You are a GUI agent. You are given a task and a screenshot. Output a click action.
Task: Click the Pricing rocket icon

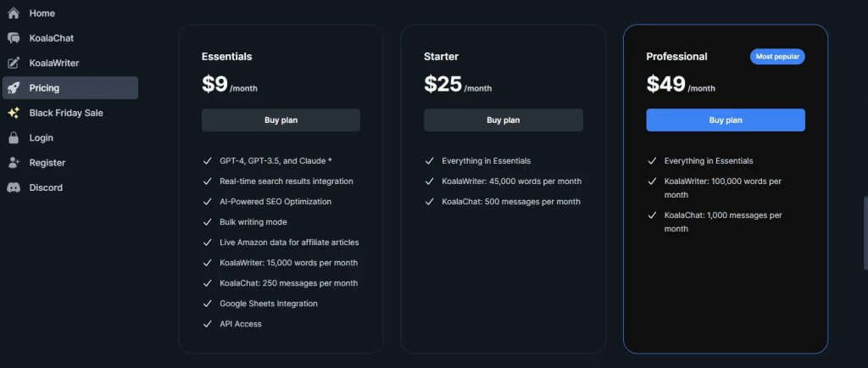(14, 87)
